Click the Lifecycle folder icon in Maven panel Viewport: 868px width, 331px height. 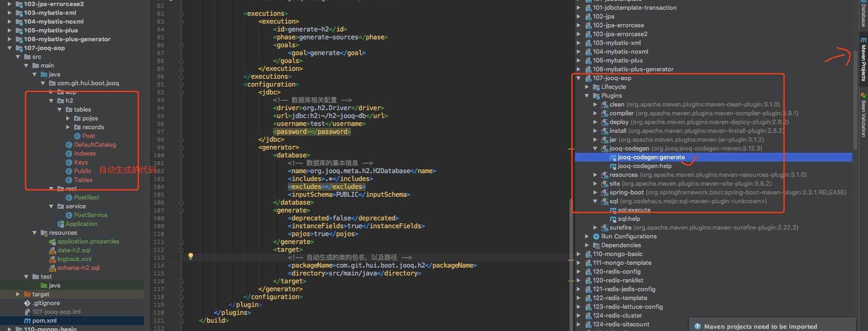[x=596, y=87]
